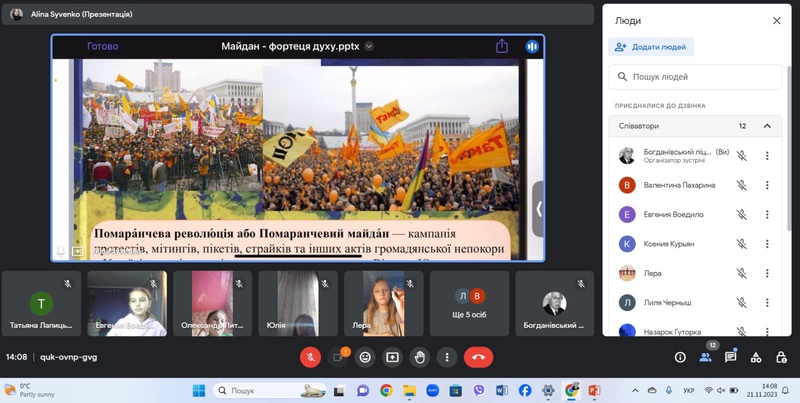Open more options for Лиля Черныш
Screen dimensions: 800x403
[x=767, y=303]
